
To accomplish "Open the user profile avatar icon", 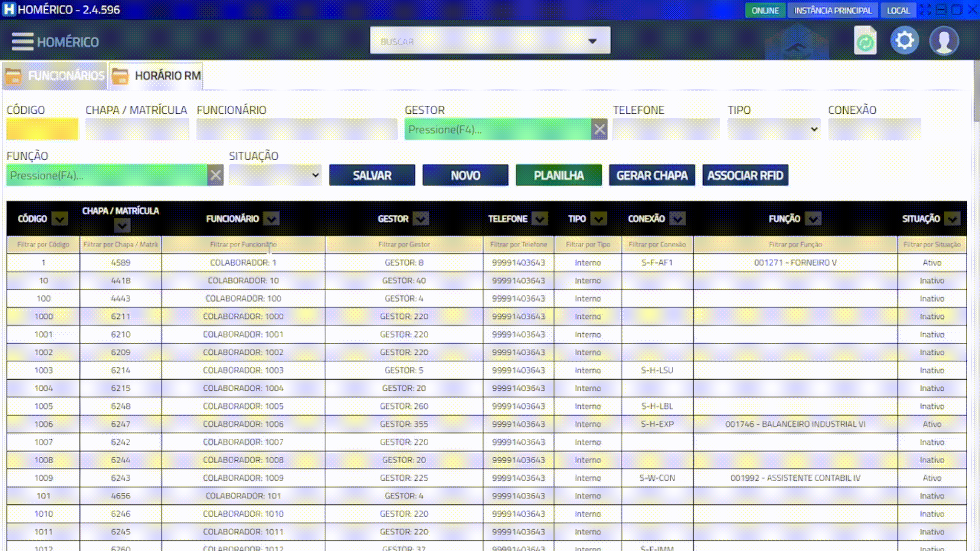I will click(944, 41).
